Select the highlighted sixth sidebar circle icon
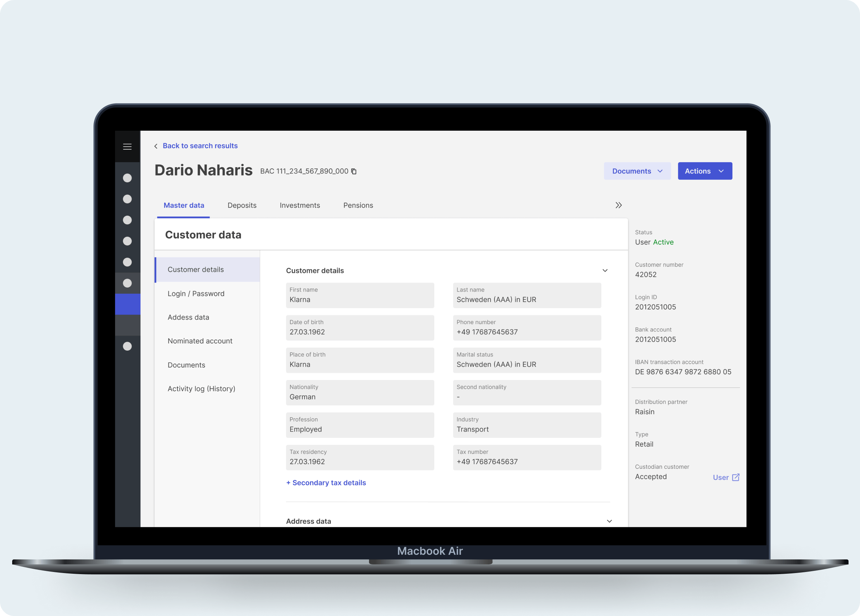The image size is (860, 616). click(127, 283)
